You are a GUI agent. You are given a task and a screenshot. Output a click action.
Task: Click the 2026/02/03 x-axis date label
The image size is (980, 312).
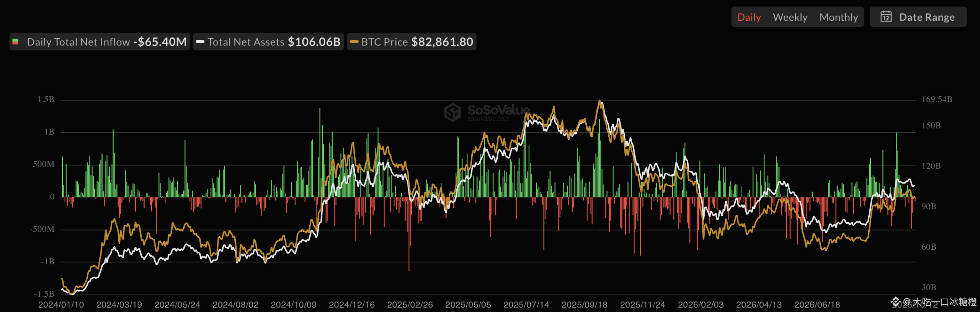pos(701,305)
